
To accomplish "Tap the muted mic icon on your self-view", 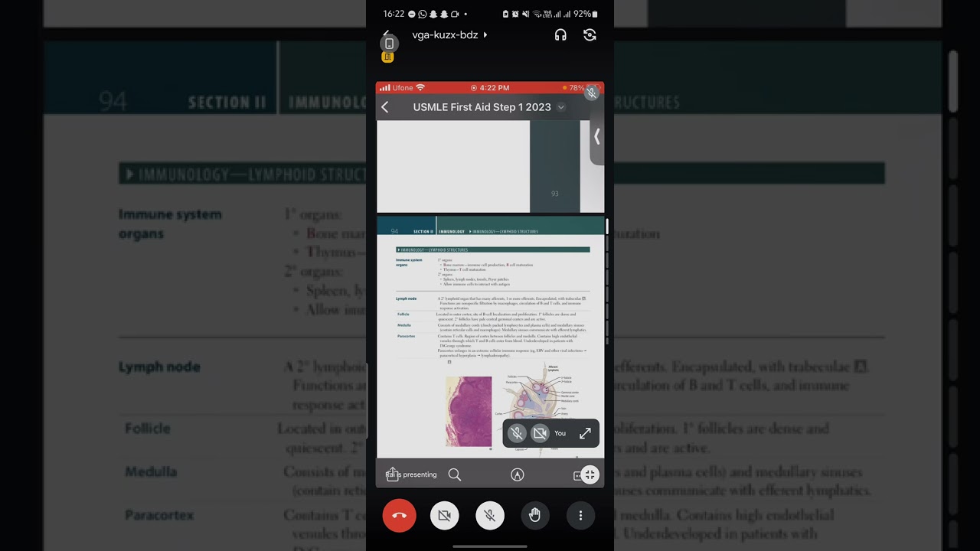I will point(518,433).
